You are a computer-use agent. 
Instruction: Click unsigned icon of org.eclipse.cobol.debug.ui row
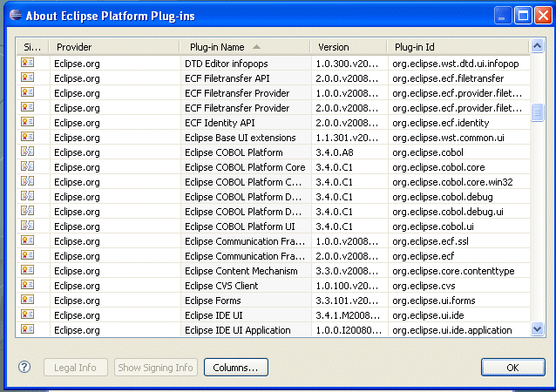click(x=27, y=211)
